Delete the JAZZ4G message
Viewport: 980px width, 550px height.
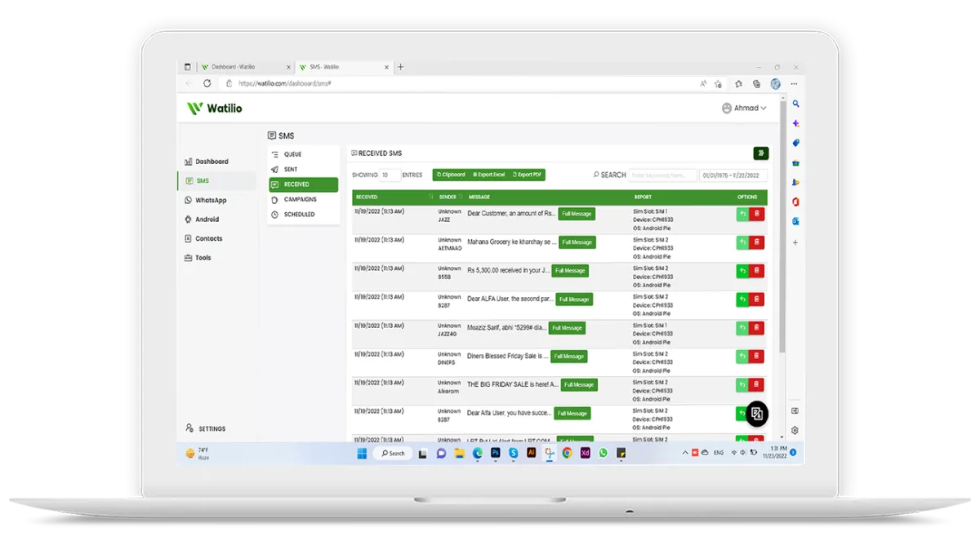757,328
